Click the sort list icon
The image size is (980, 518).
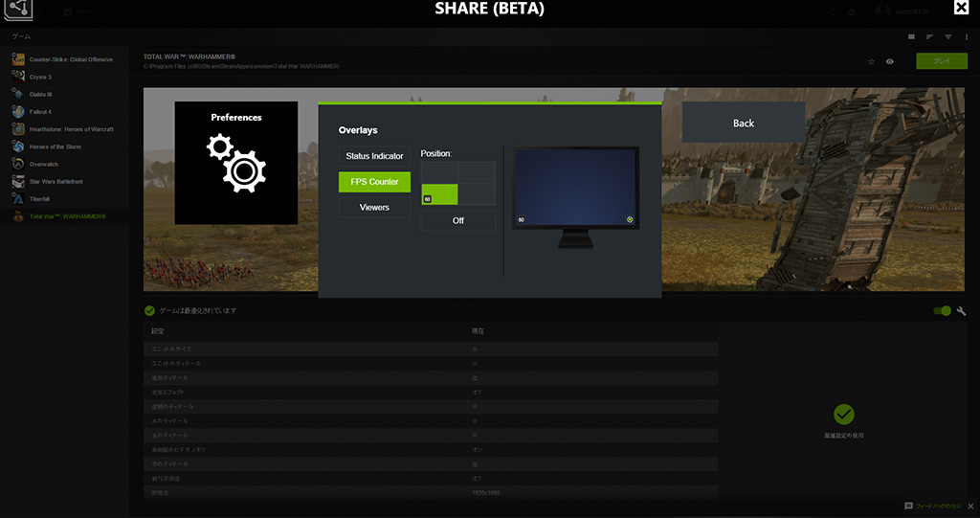[929, 37]
